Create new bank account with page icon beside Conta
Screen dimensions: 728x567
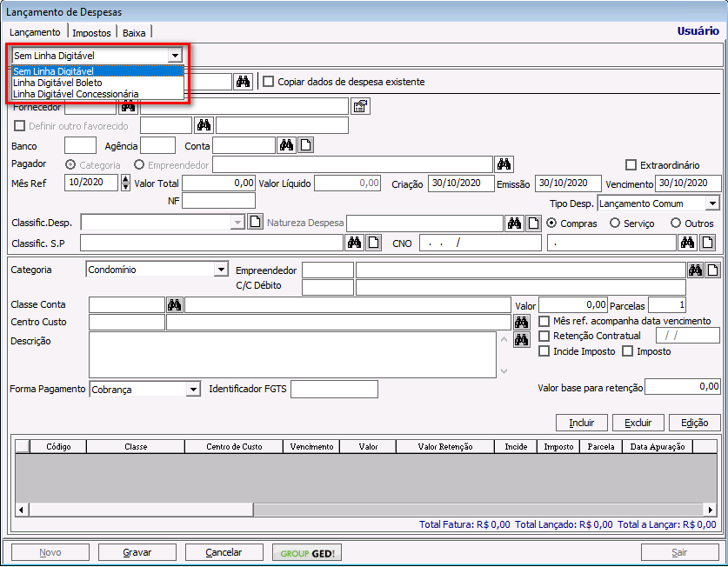coord(305,145)
